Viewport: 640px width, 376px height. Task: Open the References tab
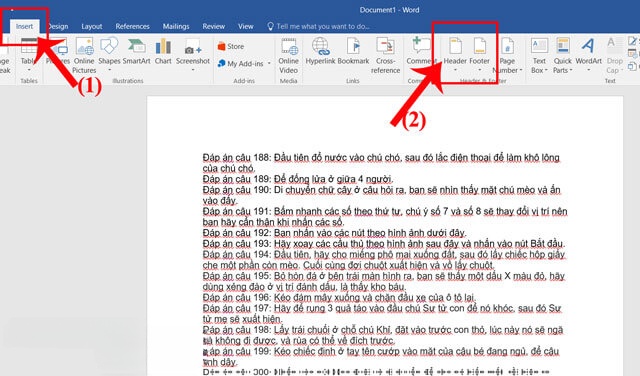pyautogui.click(x=132, y=27)
